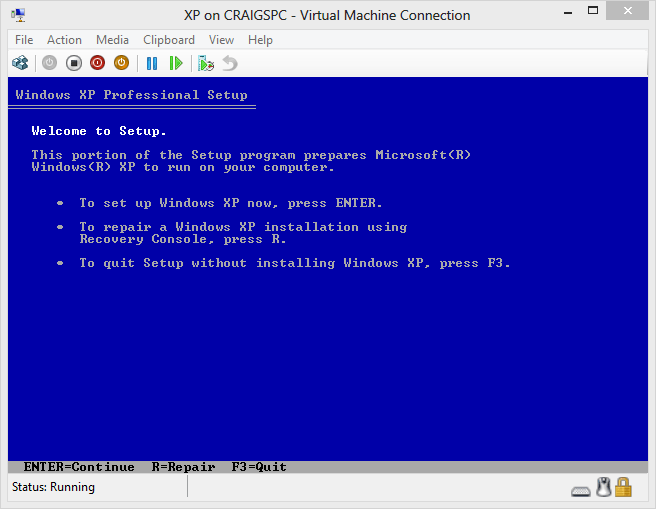Click 'To repair a Windows XP installation' line
The image size is (656, 509).
coord(243,233)
